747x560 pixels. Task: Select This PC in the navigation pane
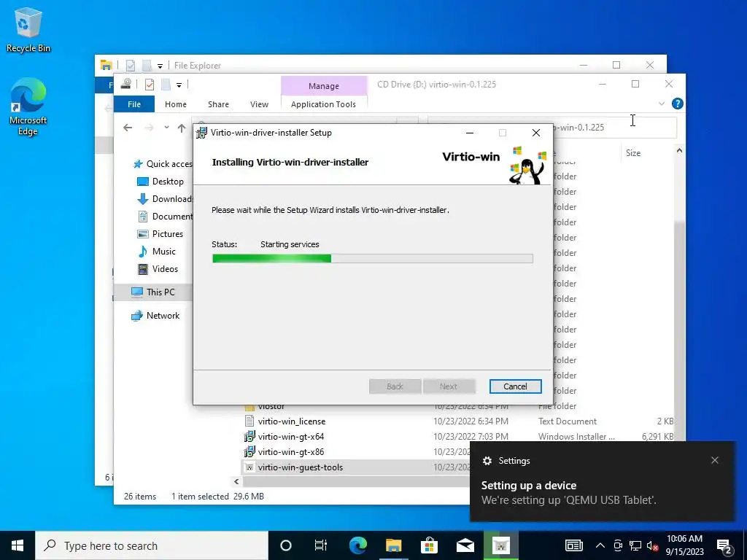tap(153, 292)
